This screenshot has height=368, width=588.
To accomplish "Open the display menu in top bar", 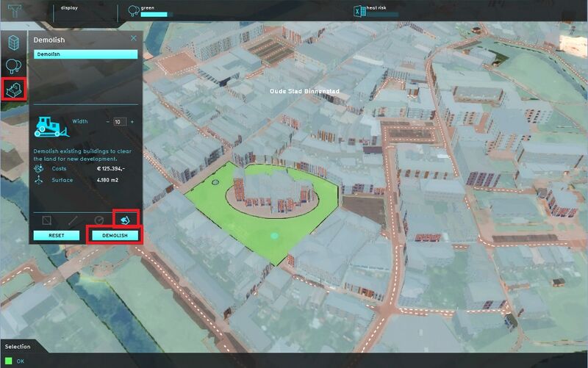I will 70,8.
